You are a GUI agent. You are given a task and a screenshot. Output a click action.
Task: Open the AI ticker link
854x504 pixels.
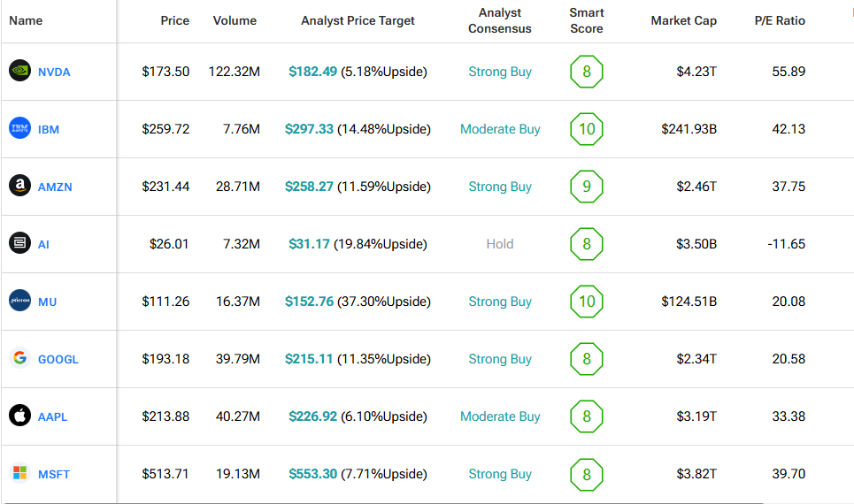[x=43, y=244]
